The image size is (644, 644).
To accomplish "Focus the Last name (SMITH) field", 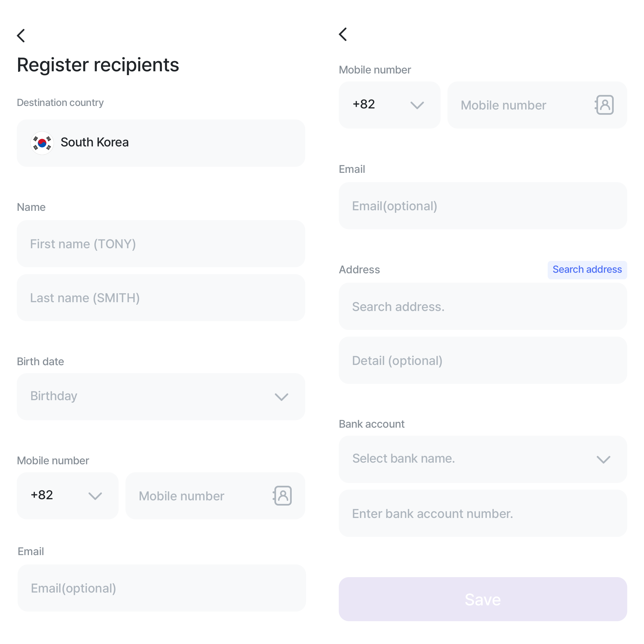I will [x=161, y=298].
